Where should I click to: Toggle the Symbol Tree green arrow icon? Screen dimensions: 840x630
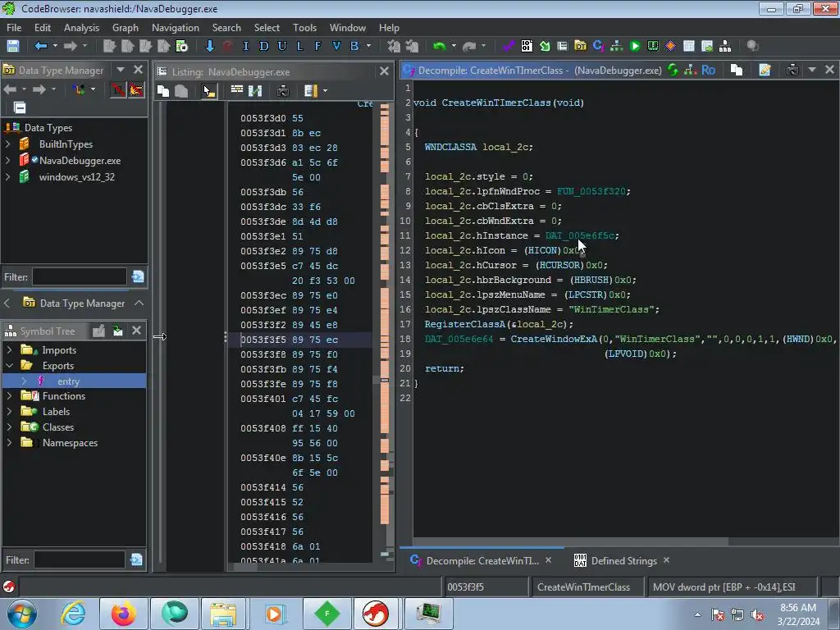coord(117,331)
